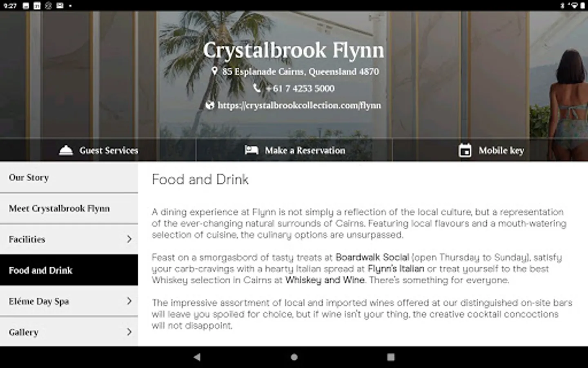Open Make a Reservation
The height and width of the screenshot is (368, 588).
[294, 150]
